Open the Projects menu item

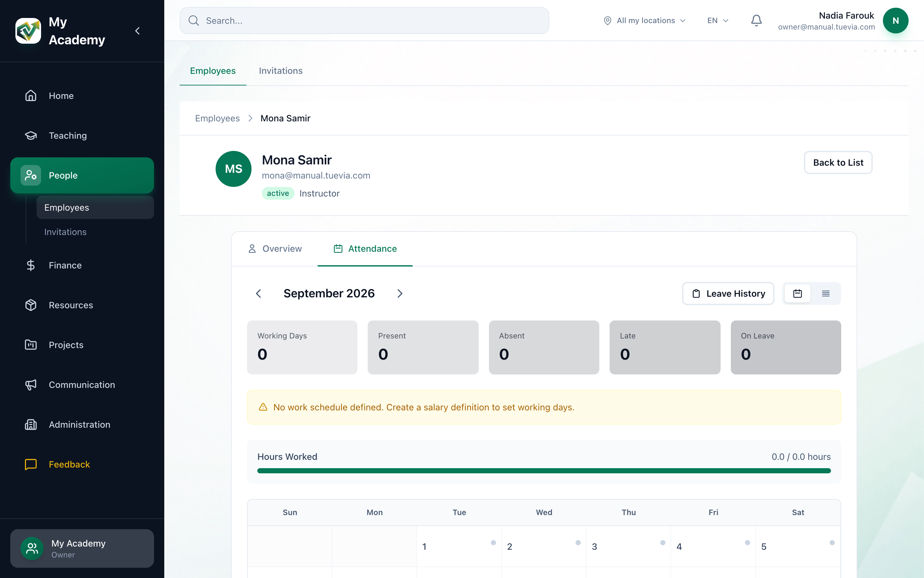pos(82,345)
